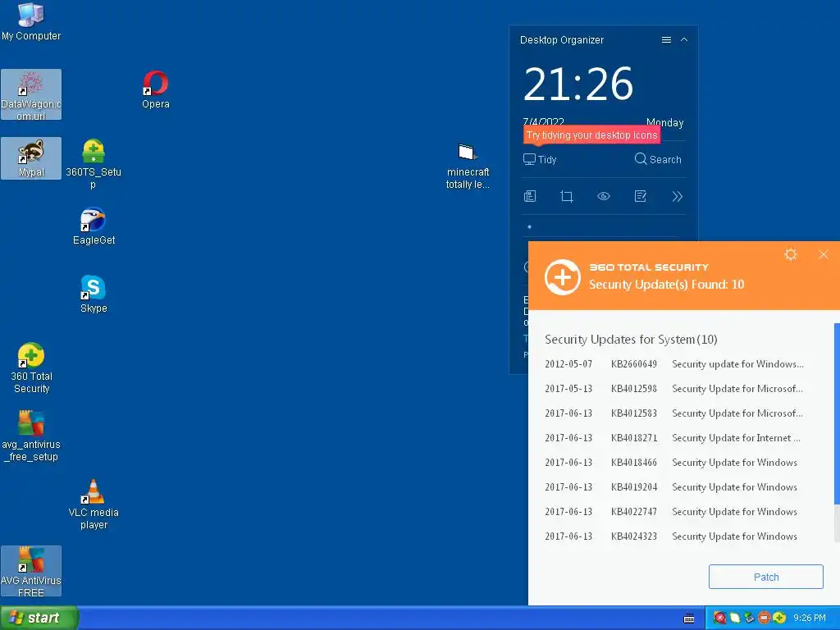Open Desktop Organizer hamburger menu
Image resolution: width=840 pixels, height=630 pixels.
pyautogui.click(x=666, y=39)
